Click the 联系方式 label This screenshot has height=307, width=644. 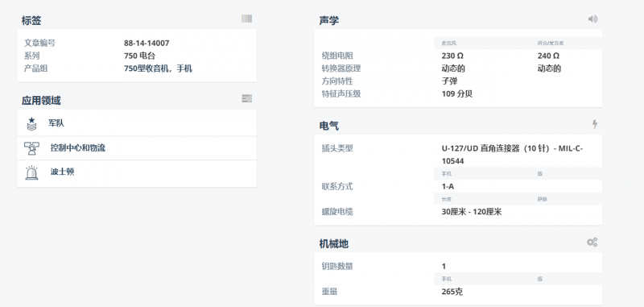click(337, 187)
